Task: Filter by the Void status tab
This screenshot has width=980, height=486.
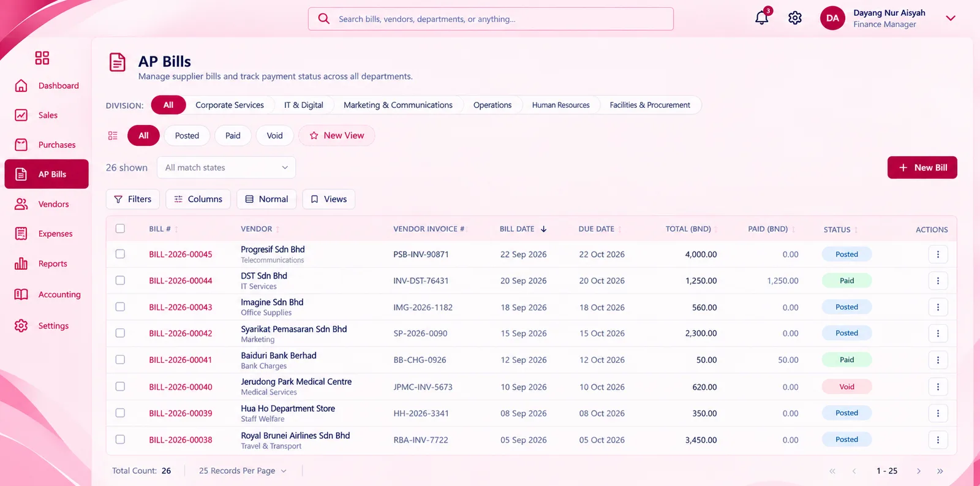Action: [x=274, y=135]
